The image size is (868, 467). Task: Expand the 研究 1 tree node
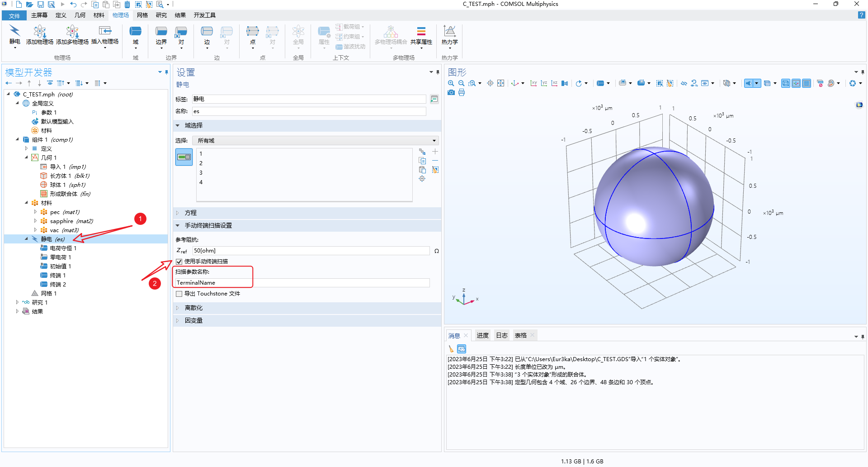coord(17,302)
